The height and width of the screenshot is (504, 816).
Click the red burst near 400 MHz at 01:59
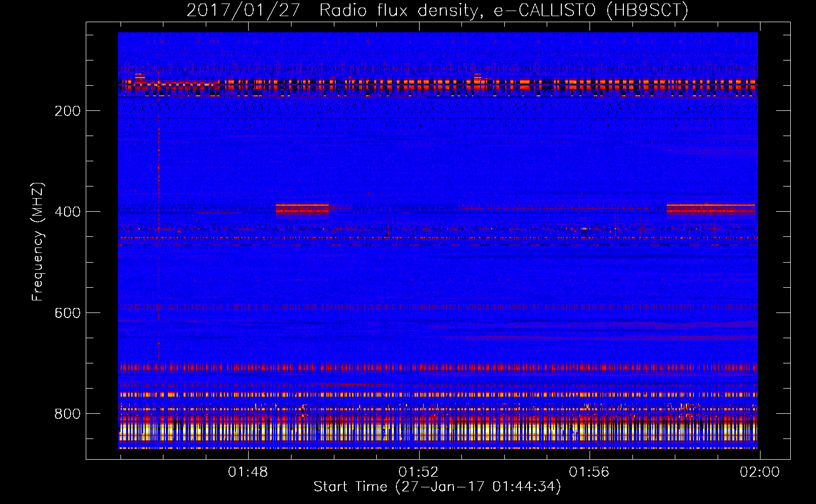pyautogui.click(x=711, y=209)
